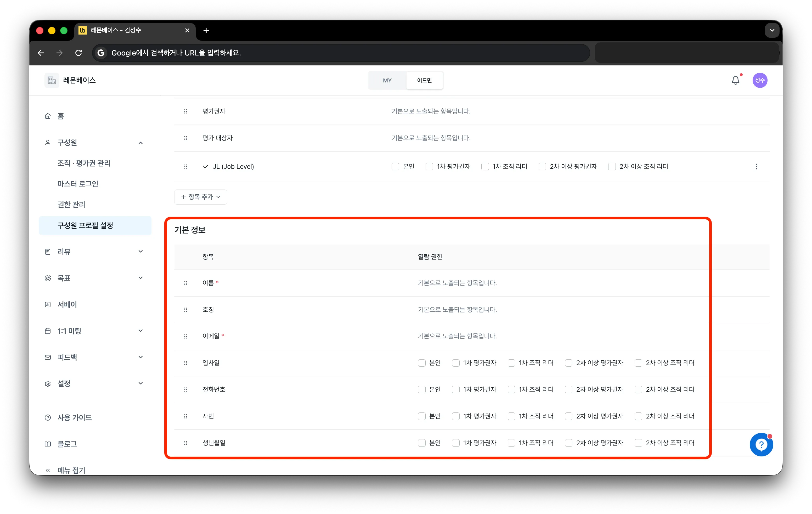The height and width of the screenshot is (514, 812).
Task: Open the 항목 추가 dropdown
Action: (201, 197)
